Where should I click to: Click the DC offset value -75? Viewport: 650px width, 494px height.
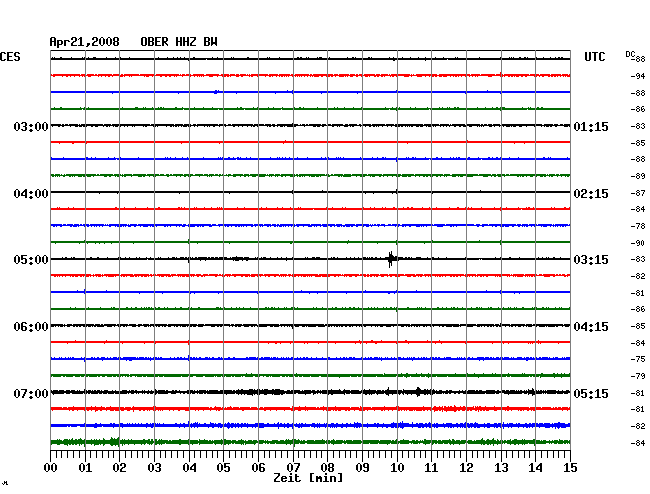[x=638, y=359]
